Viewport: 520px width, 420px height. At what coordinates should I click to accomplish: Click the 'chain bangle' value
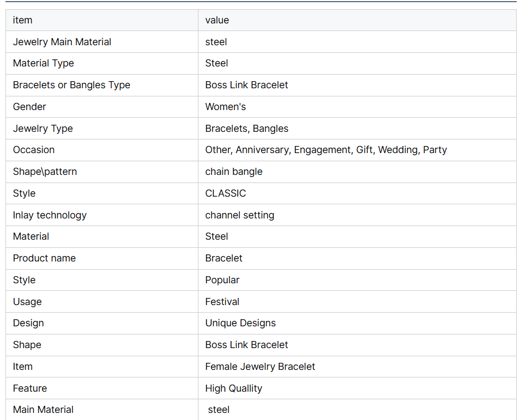234,172
